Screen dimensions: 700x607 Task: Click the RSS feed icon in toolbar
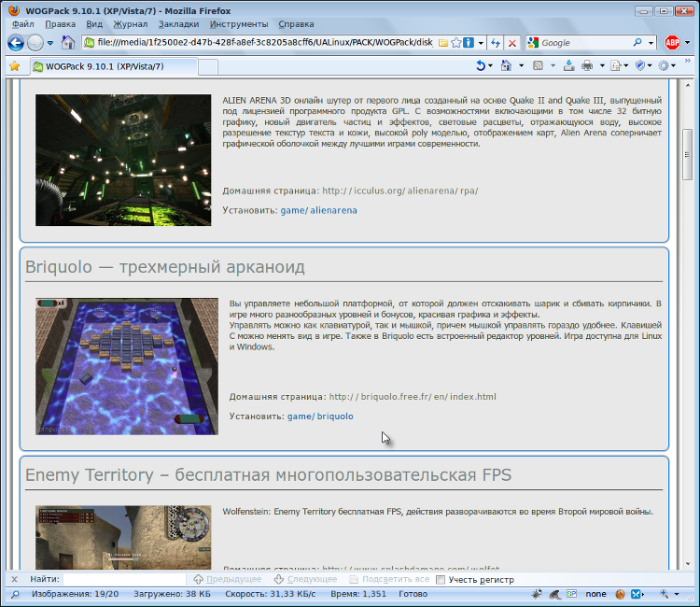(x=538, y=65)
